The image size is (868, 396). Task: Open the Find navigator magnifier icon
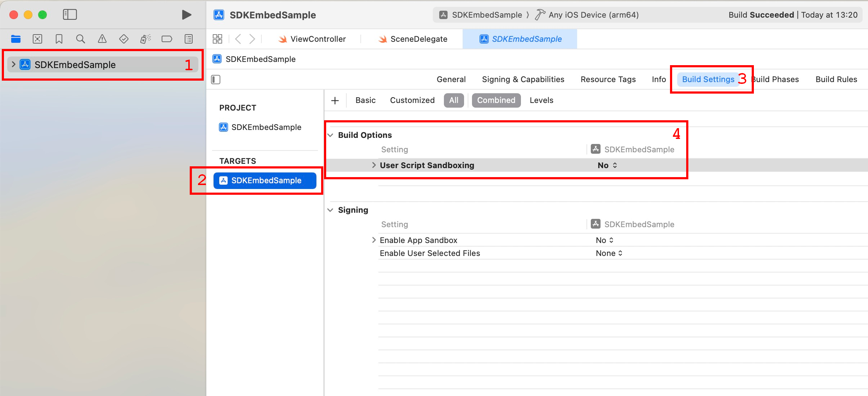coord(81,39)
